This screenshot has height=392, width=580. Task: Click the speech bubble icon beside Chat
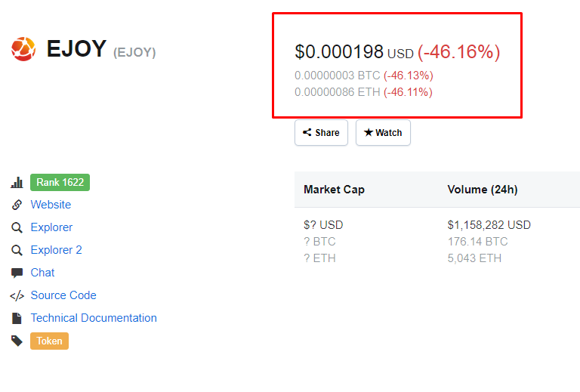[17, 273]
